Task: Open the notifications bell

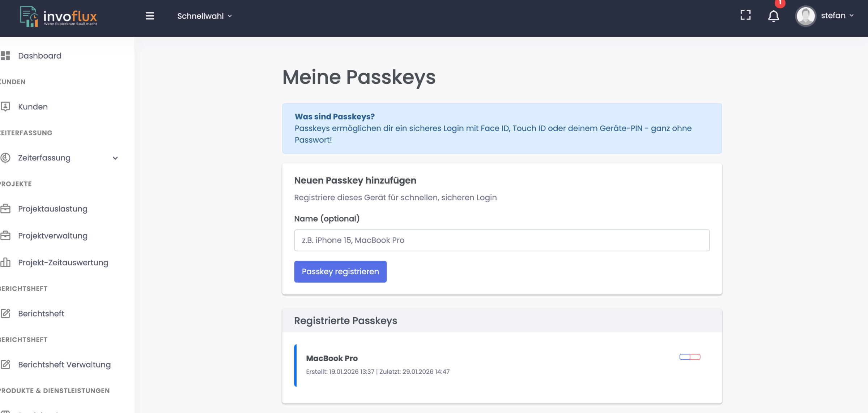Action: pos(773,16)
